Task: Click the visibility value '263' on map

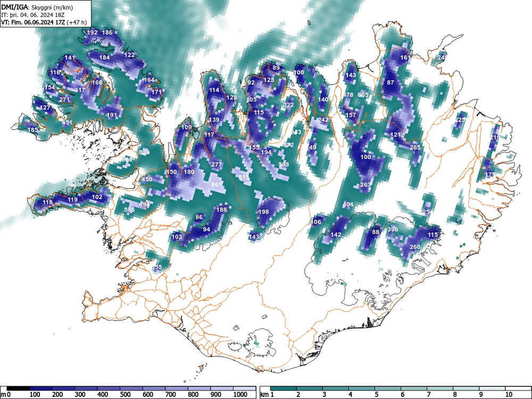Action: click(365, 185)
